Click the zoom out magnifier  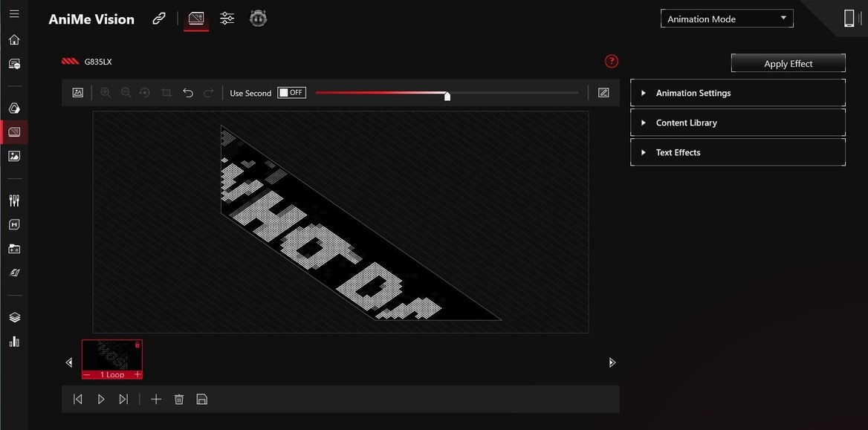coord(126,93)
